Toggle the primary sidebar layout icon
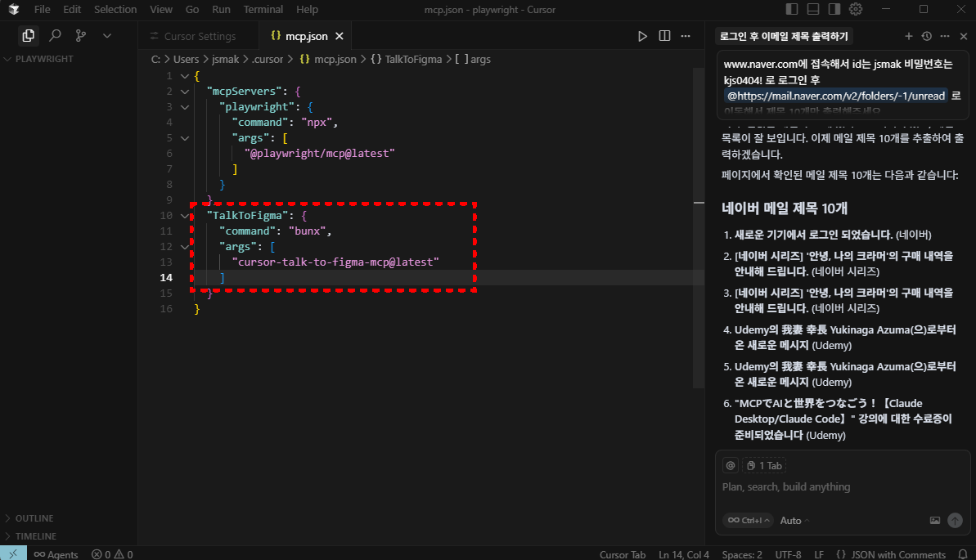The image size is (976, 560). (792, 9)
